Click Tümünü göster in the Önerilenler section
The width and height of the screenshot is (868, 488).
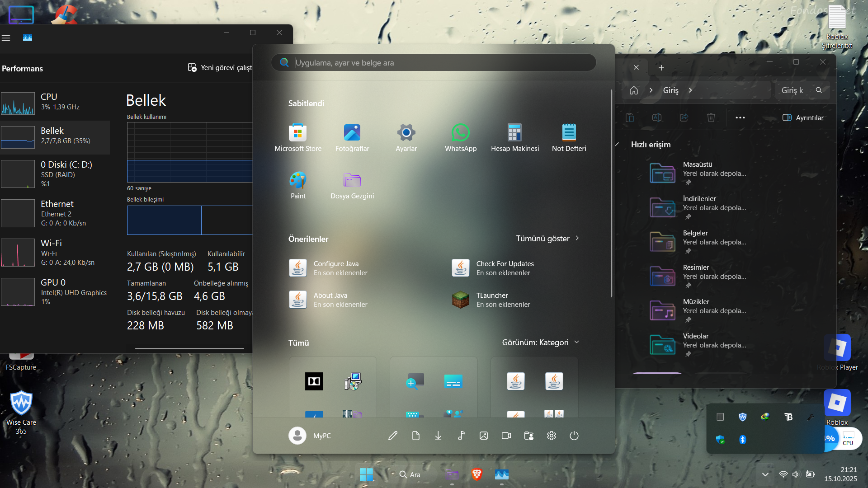[x=548, y=239]
